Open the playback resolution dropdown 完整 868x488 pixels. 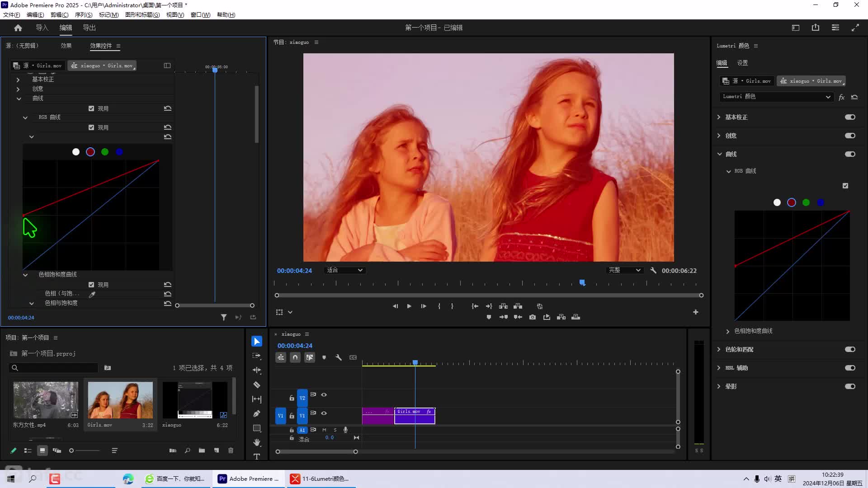tap(625, 270)
